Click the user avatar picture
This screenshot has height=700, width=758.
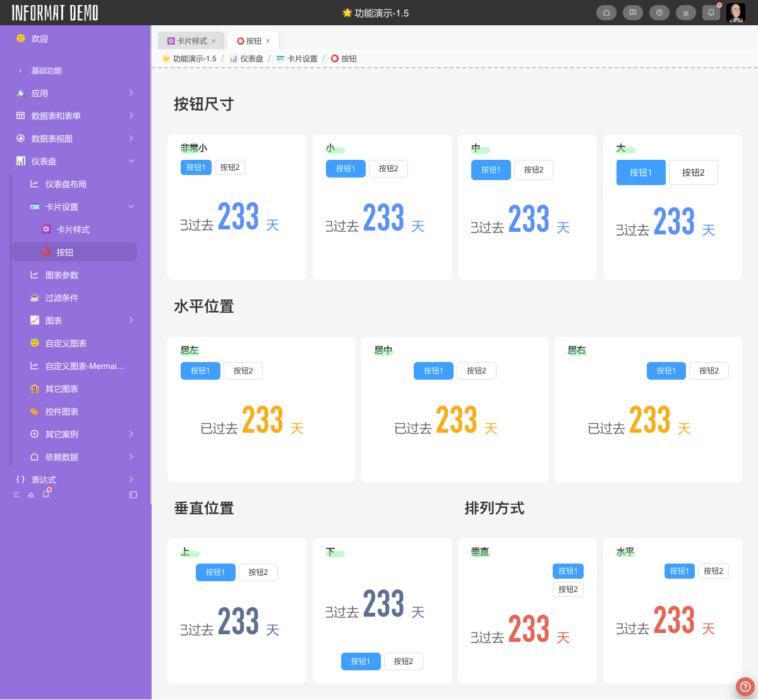735,13
